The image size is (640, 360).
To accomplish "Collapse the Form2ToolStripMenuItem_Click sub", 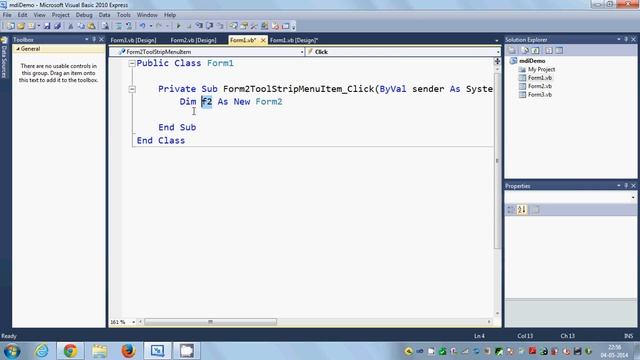I will (x=132, y=89).
